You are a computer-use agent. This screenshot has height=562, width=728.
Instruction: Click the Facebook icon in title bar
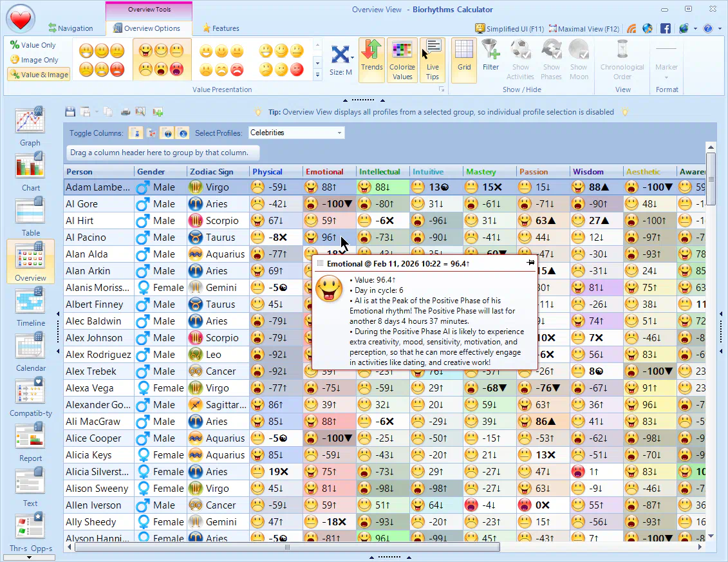[666, 28]
